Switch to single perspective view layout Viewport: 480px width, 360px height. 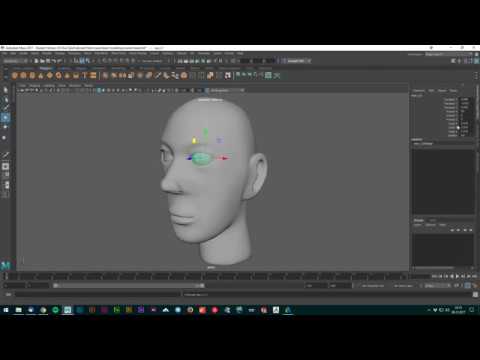(5, 166)
